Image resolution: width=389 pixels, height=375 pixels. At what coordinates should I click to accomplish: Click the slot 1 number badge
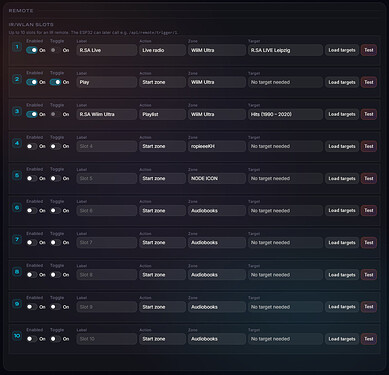click(x=17, y=47)
